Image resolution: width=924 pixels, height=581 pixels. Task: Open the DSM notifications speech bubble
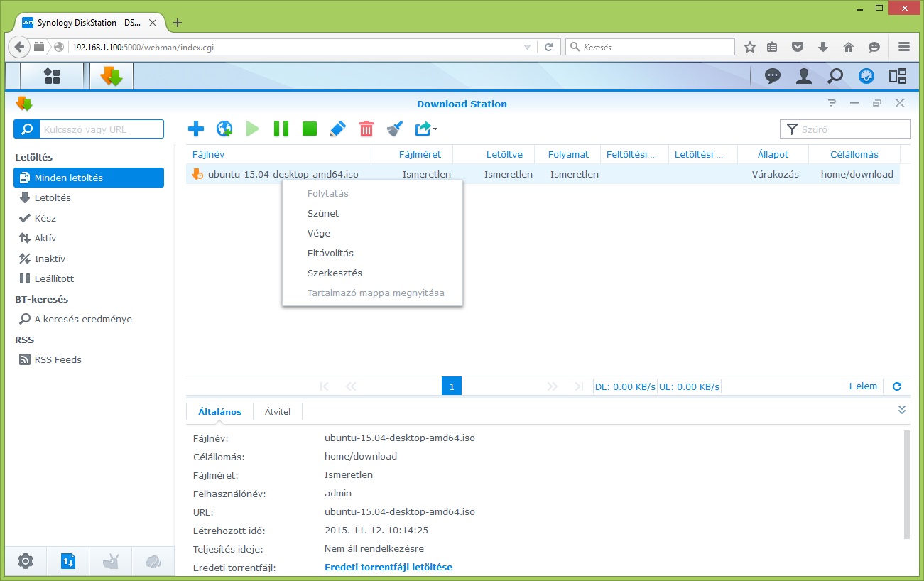[x=772, y=76]
